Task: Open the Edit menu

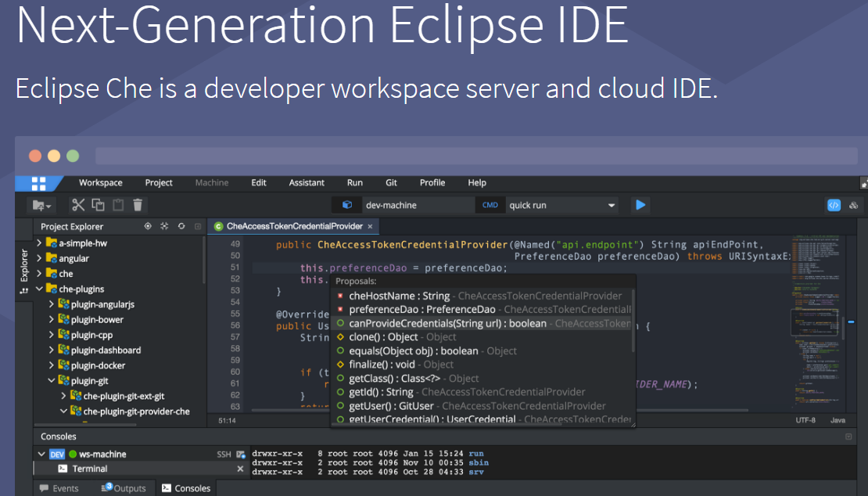Action: 259,183
